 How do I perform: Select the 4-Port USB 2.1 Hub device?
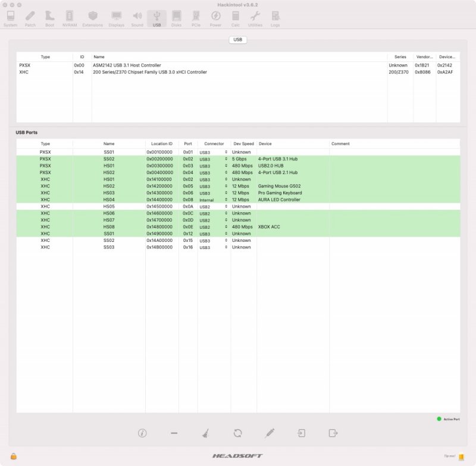(x=278, y=172)
